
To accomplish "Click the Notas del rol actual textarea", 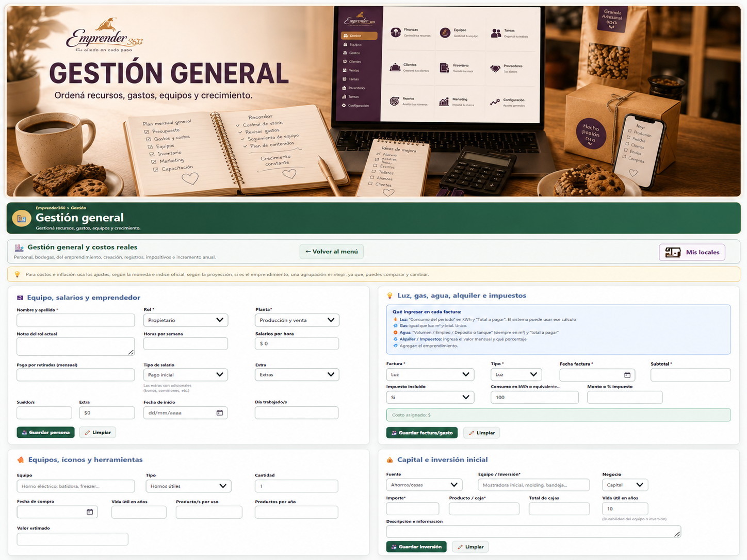I will click(x=76, y=347).
